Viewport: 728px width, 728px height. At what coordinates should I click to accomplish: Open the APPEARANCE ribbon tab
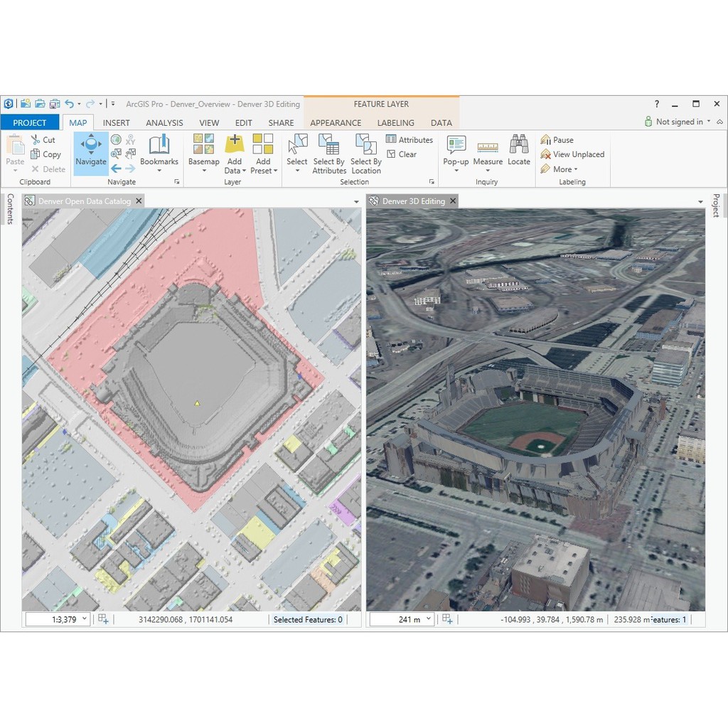336,122
